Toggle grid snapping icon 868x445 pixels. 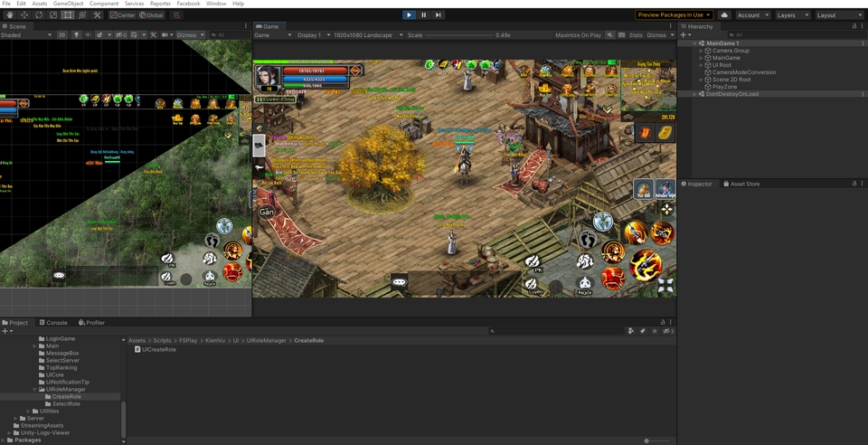[x=177, y=15]
